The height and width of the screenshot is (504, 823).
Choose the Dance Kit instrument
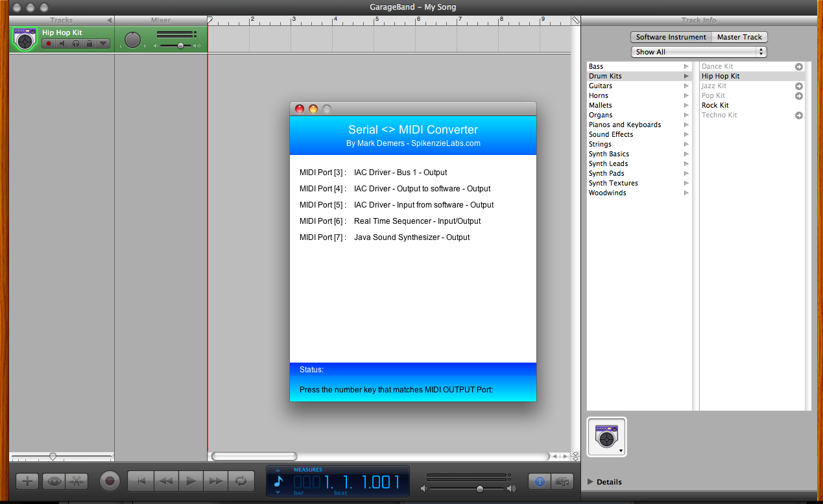pos(752,66)
